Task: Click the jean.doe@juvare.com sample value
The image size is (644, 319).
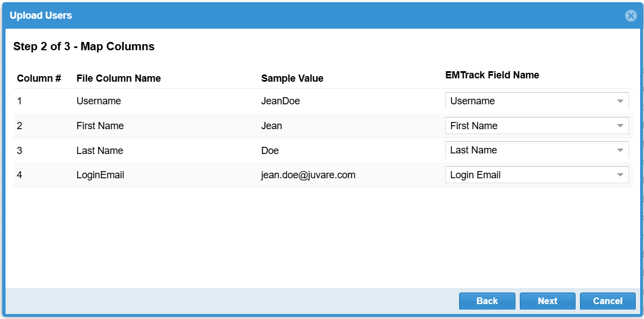Action: (x=308, y=175)
